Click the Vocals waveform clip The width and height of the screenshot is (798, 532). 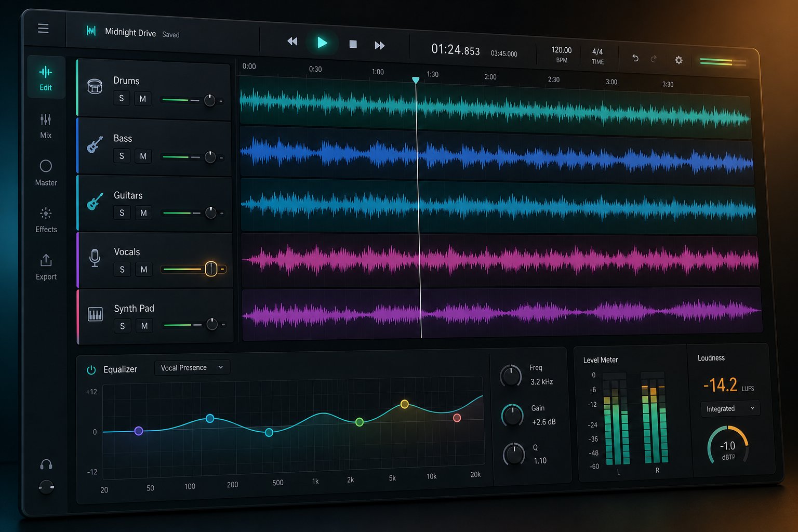click(500, 259)
